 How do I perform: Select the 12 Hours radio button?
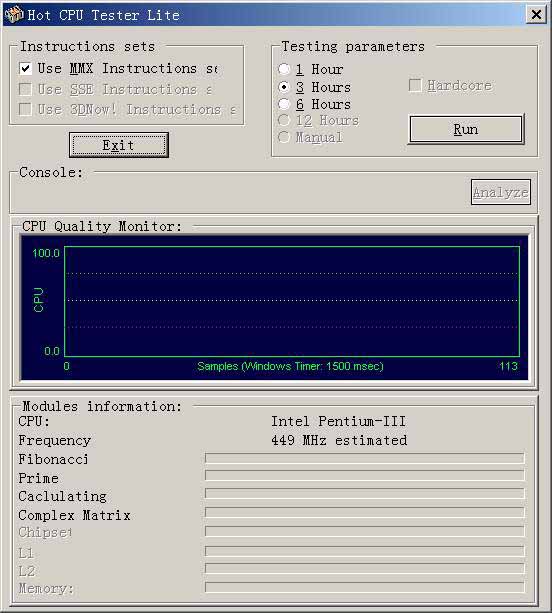[x=284, y=120]
